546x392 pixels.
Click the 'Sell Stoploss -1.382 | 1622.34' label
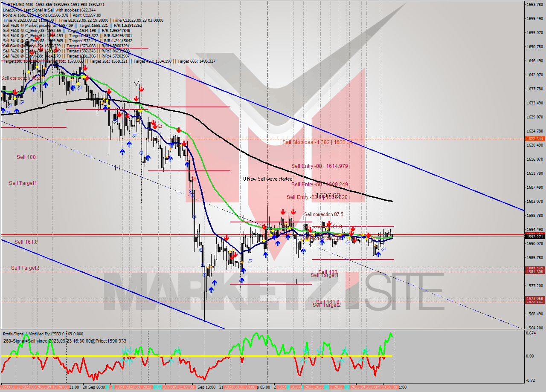[317, 142]
